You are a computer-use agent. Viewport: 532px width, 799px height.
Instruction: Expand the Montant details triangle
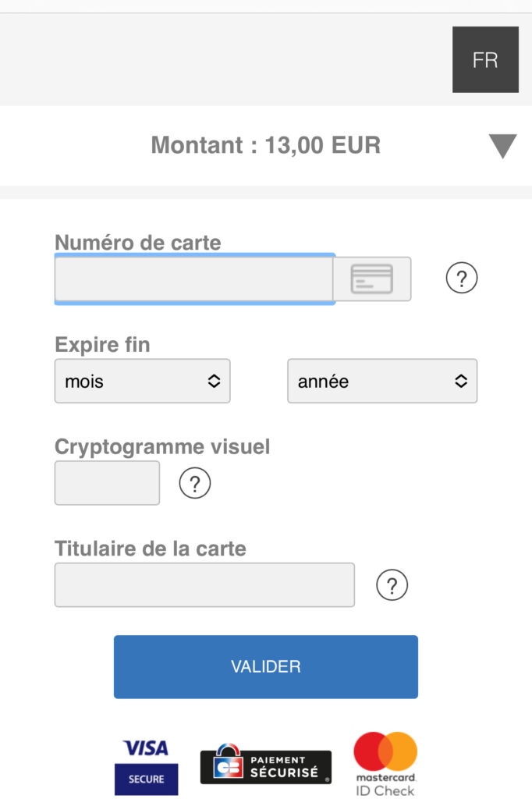point(502,146)
